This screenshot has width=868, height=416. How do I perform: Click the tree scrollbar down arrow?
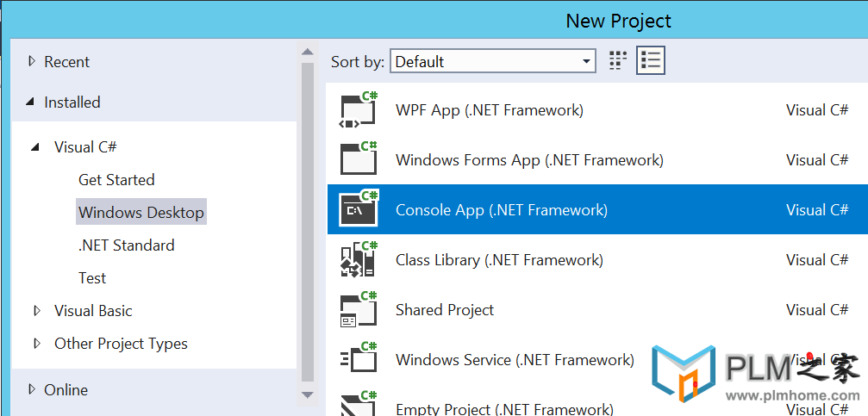(307, 394)
